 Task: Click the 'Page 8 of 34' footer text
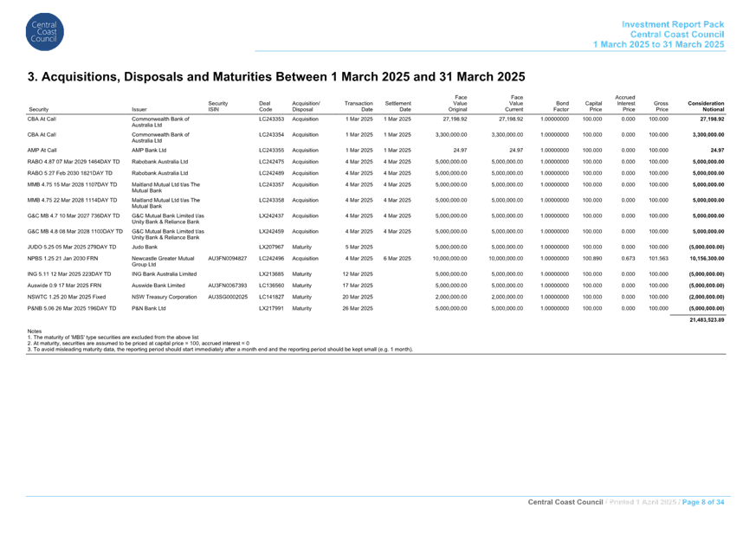click(703, 502)
